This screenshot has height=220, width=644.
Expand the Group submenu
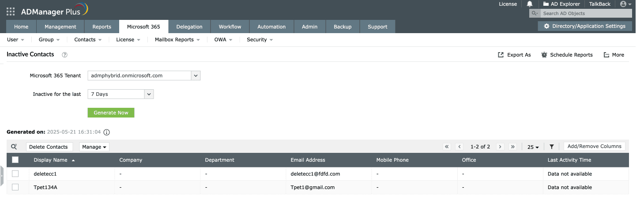click(x=49, y=40)
